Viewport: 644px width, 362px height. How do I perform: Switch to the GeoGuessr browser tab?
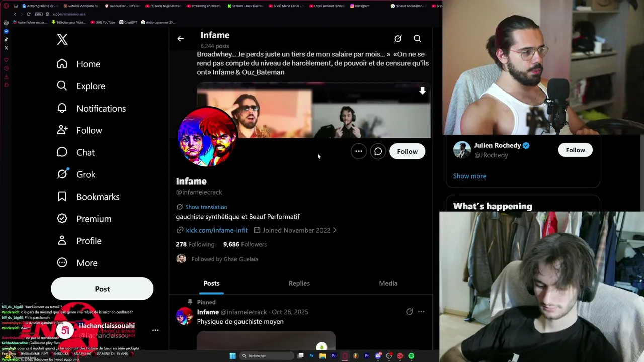[122, 6]
